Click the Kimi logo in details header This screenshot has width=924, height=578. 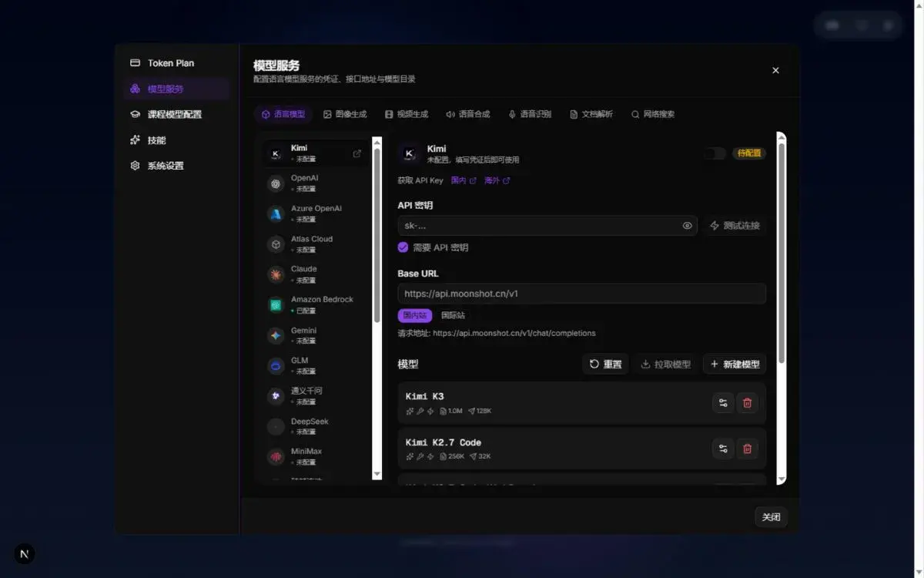pyautogui.click(x=409, y=153)
